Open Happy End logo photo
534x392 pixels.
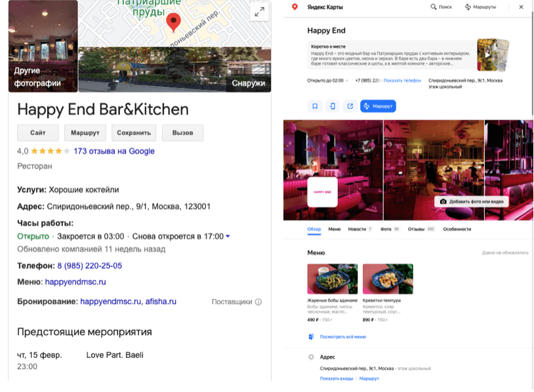323,192
